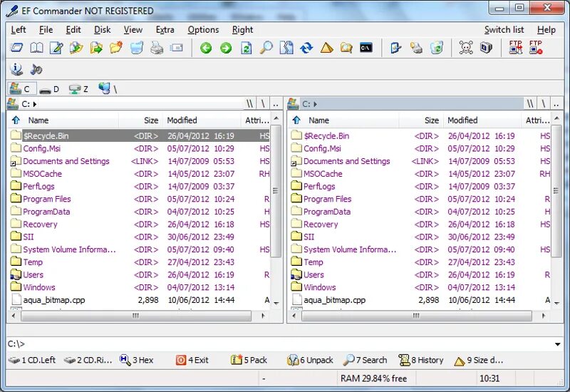Image resolution: width=570 pixels, height=392 pixels.
Task: Click left pane scroll down arrow
Action: point(276,303)
